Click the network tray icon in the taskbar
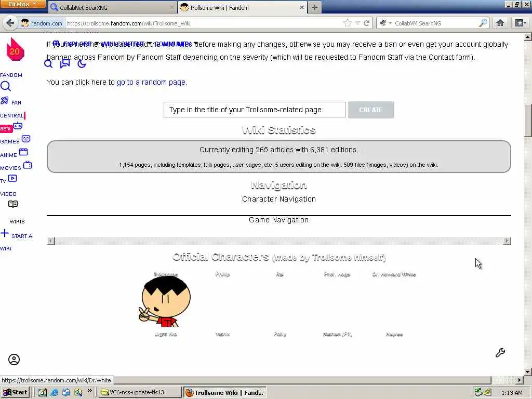The width and height of the screenshot is (532, 399). point(478,392)
